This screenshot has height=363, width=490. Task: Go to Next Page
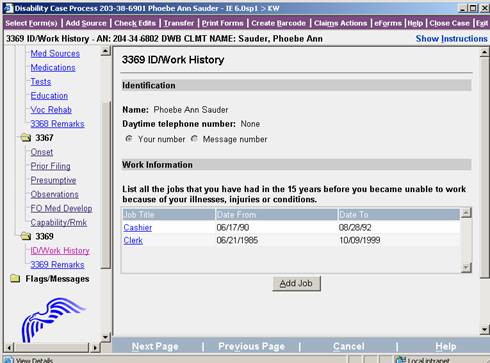[155, 346]
